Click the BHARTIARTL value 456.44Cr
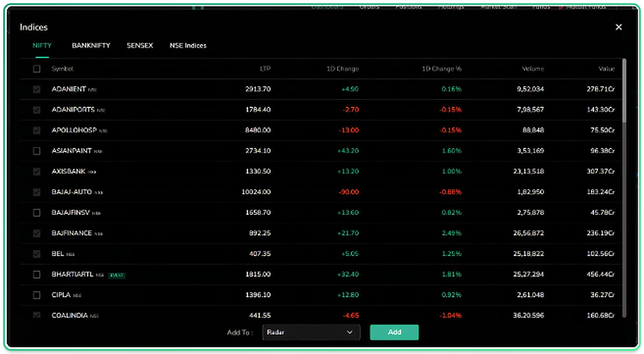Image resolution: width=644 pixels, height=354 pixels. click(601, 274)
